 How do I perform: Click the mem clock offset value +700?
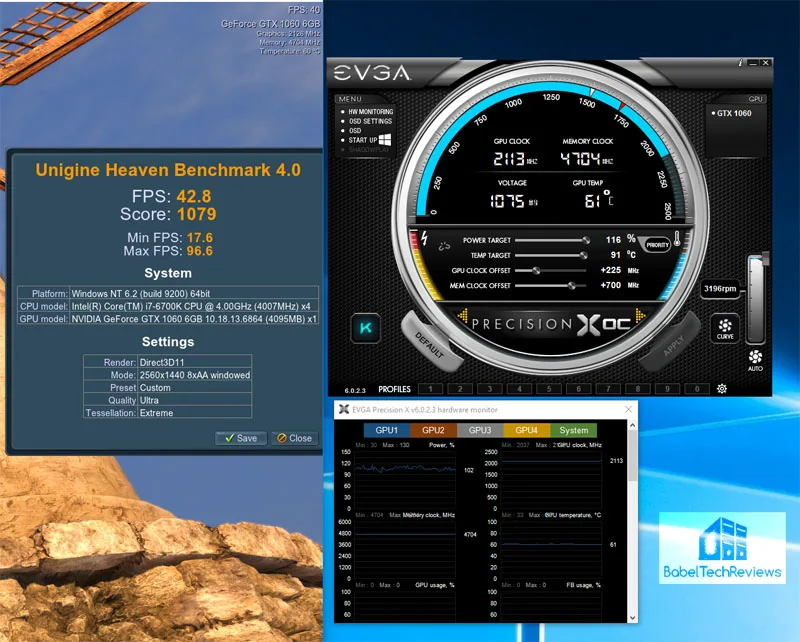click(x=611, y=285)
